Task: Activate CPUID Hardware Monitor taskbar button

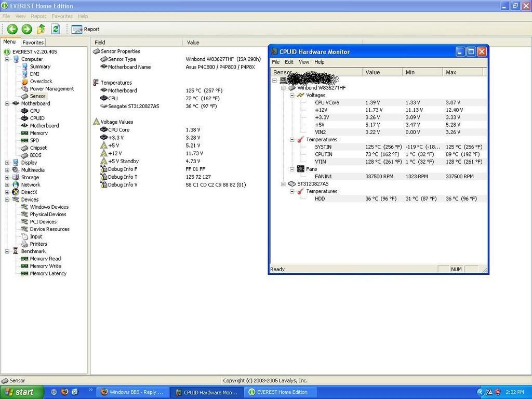Action: (x=207, y=392)
